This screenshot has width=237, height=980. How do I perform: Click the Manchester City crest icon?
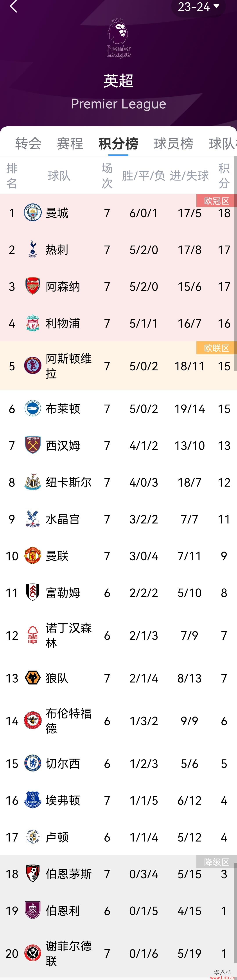pyautogui.click(x=33, y=212)
